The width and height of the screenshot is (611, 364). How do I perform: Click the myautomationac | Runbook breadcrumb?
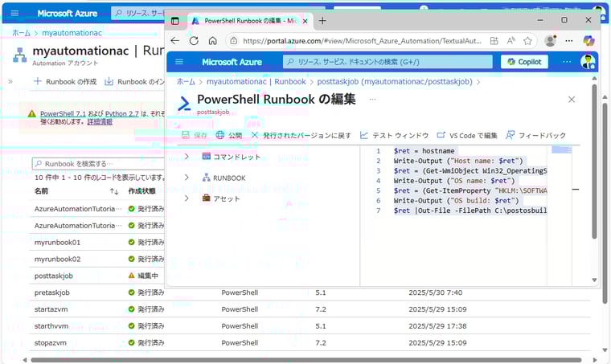[x=256, y=82]
